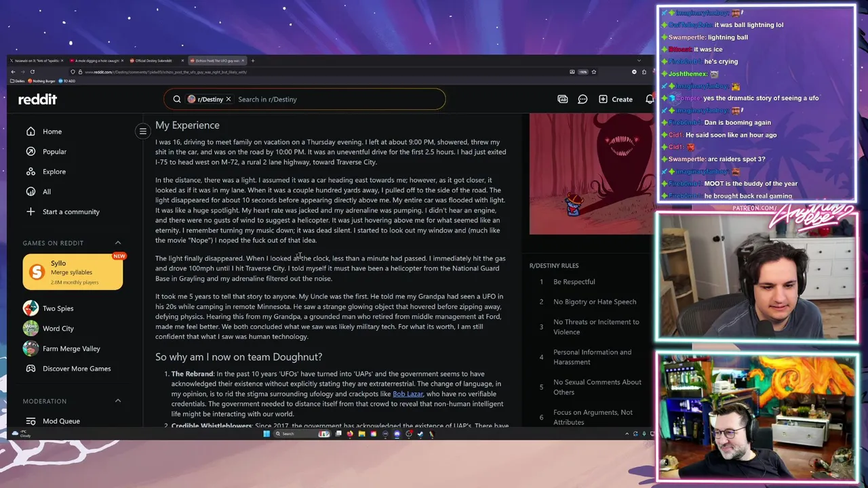Screen dimensions: 868x488
Task: Open the Nothing Burger bookmark
Action: [42, 81]
